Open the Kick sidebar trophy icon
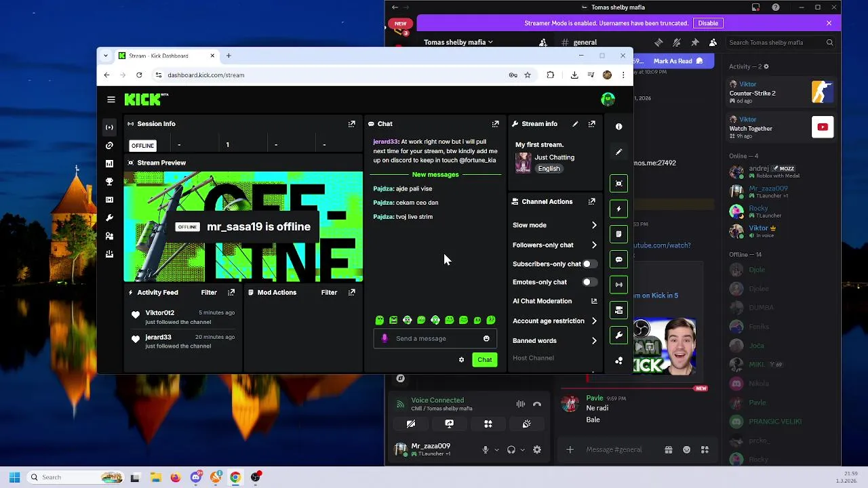 tap(109, 182)
